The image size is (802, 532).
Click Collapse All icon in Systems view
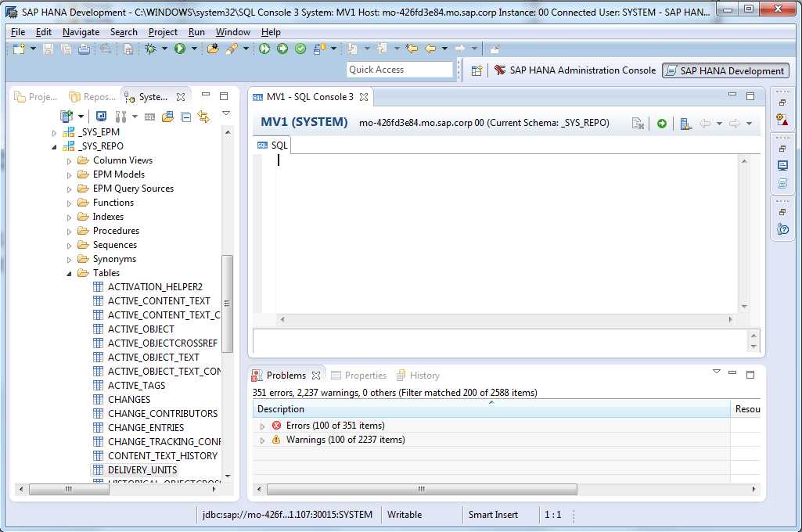[x=186, y=117]
